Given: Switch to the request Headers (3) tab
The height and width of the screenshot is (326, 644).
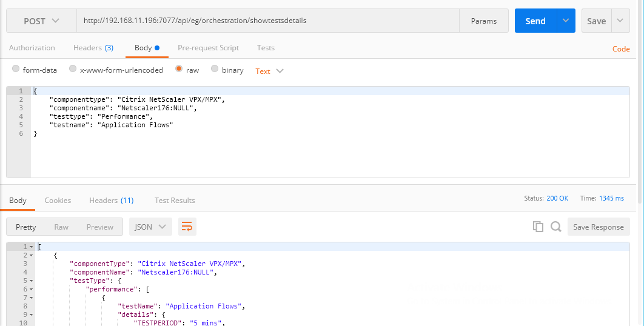Looking at the screenshot, I should pos(93,48).
